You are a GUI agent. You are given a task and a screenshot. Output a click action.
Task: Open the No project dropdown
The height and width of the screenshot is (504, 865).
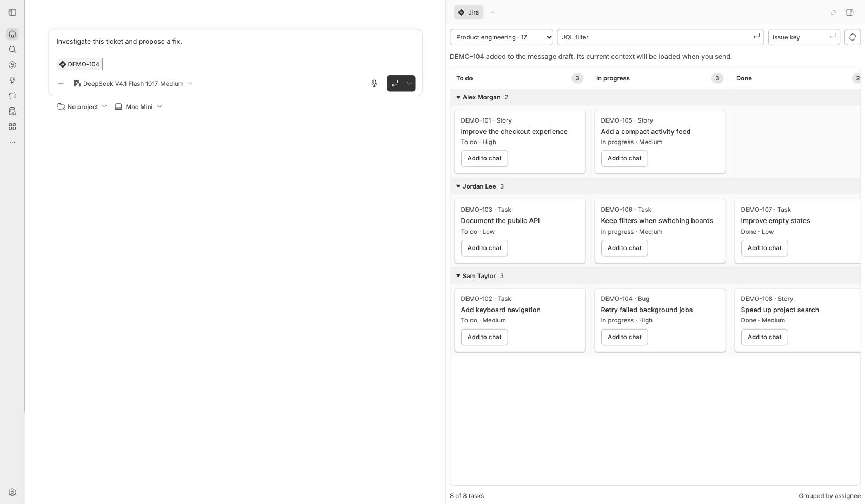[82, 107]
